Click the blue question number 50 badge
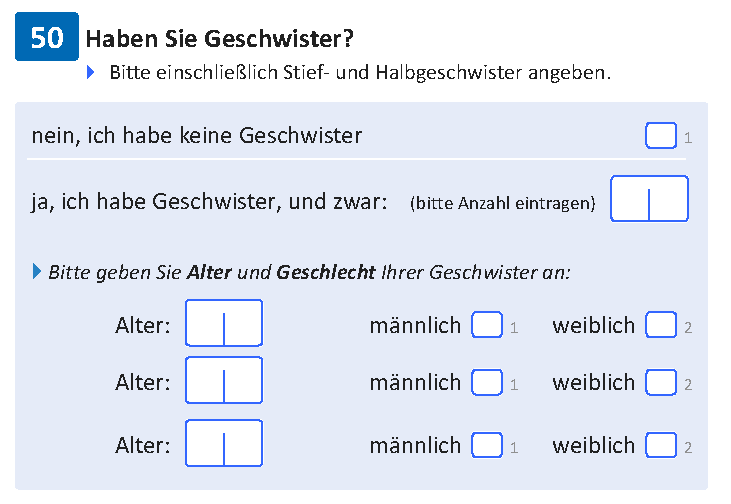Viewport: 731px width, 504px height. 47,37
